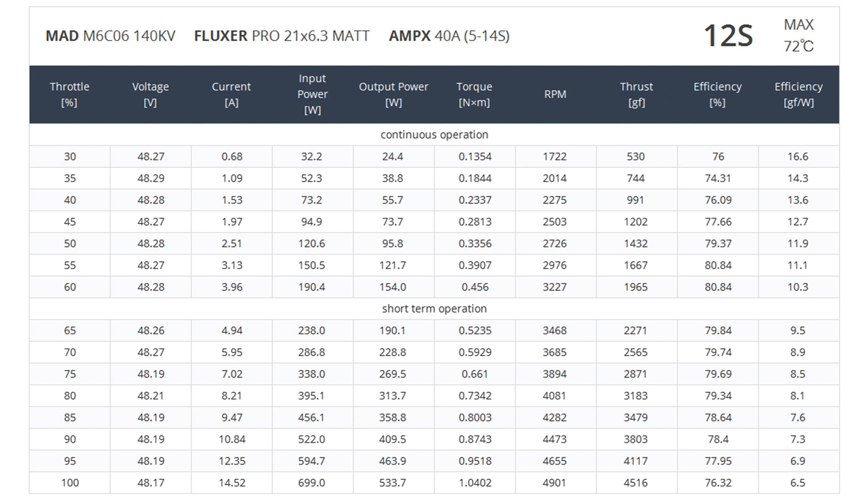Click the 16.6 gf/W efficiency cell

coord(798,157)
